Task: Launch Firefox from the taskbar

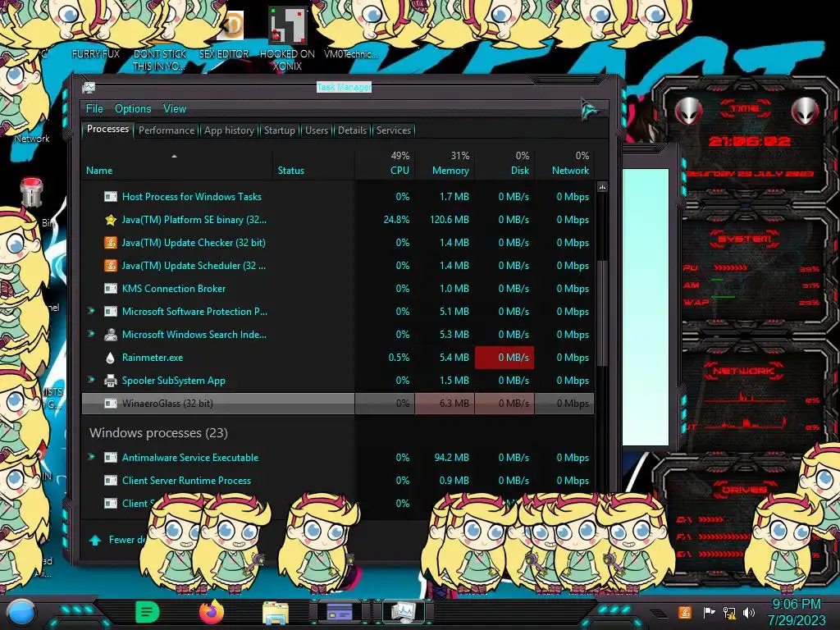Action: pyautogui.click(x=212, y=612)
